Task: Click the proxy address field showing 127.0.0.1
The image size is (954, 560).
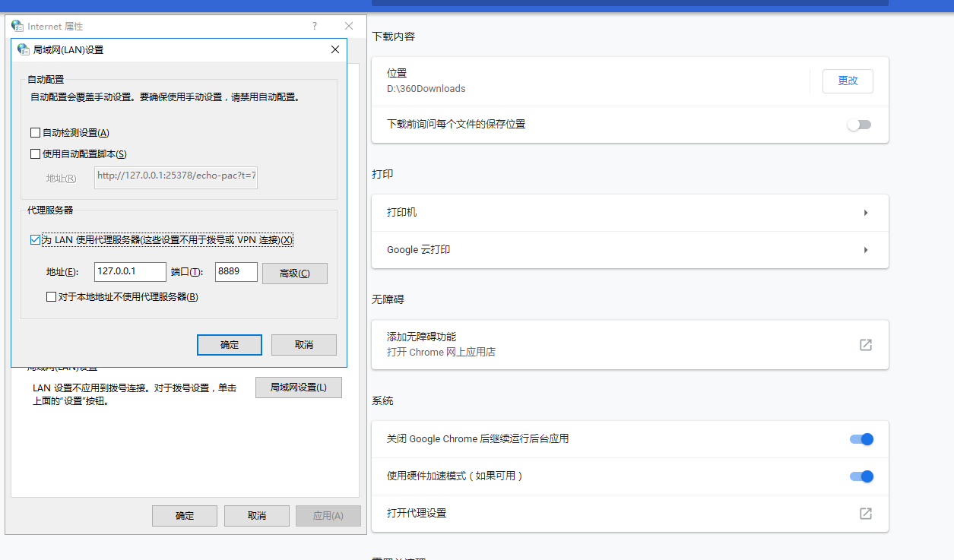Action: [x=129, y=271]
